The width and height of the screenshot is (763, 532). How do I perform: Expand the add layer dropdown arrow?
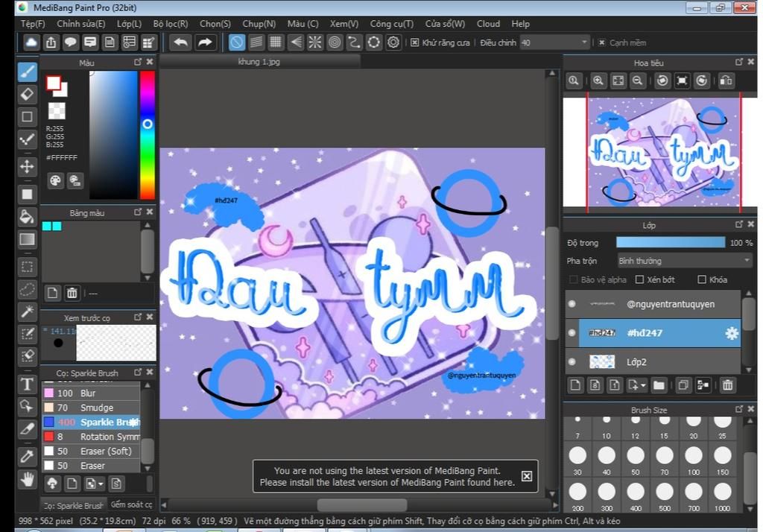tap(643, 385)
